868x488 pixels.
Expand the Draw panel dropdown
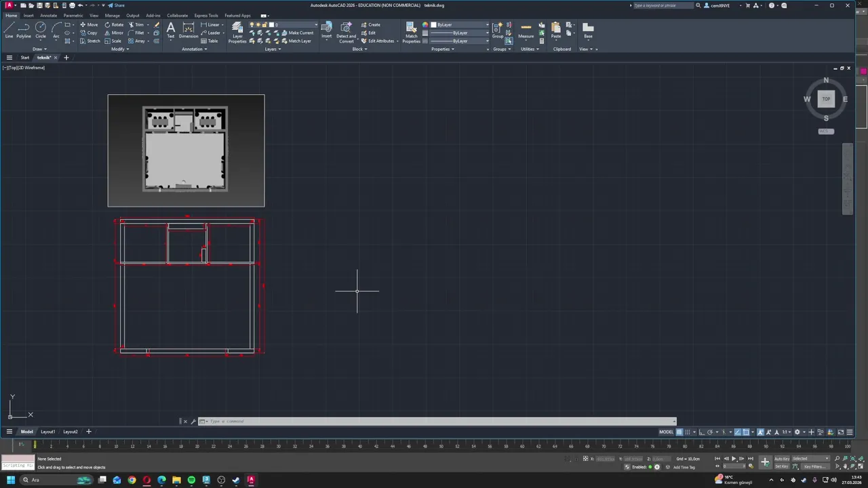click(x=39, y=49)
